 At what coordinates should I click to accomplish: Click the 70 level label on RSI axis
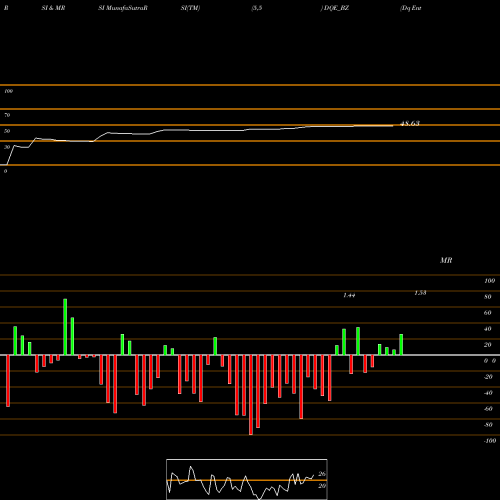coord(7,115)
